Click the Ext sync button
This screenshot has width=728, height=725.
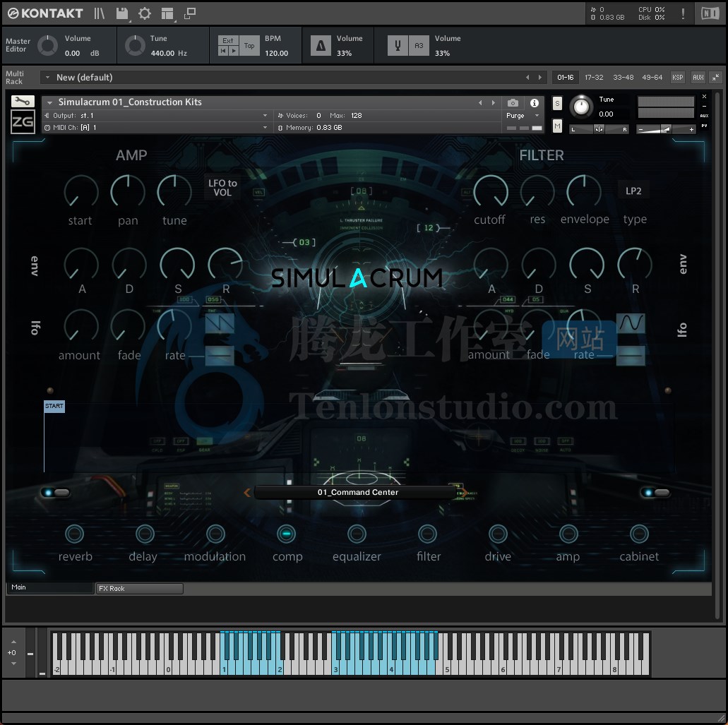click(x=228, y=40)
